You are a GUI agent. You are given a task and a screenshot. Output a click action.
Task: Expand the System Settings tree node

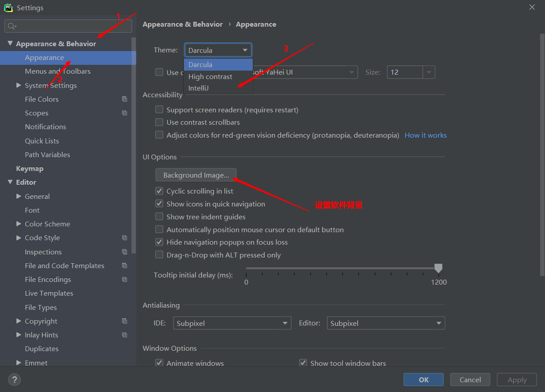pyautogui.click(x=19, y=85)
